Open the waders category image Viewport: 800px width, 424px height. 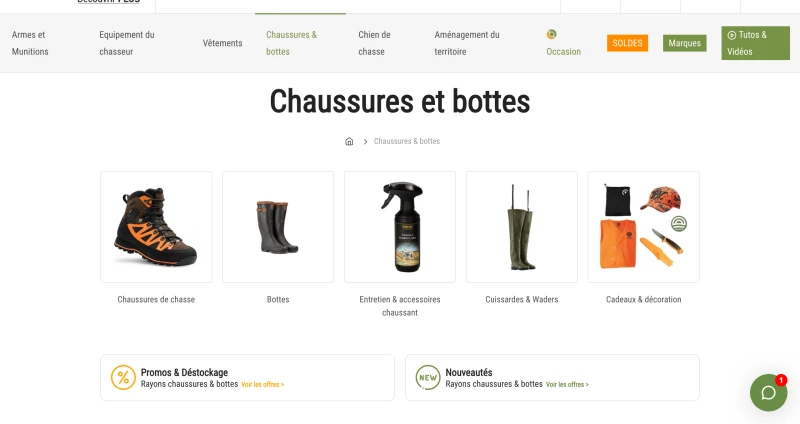tap(522, 227)
